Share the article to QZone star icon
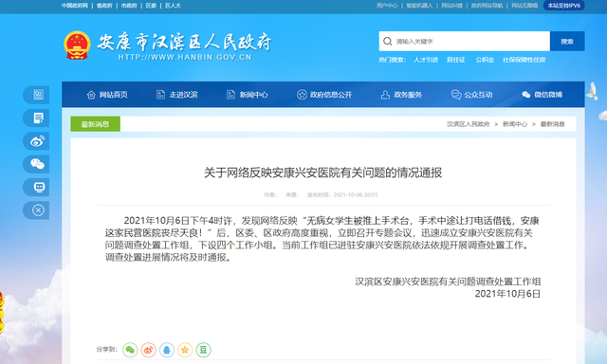 click(x=185, y=350)
